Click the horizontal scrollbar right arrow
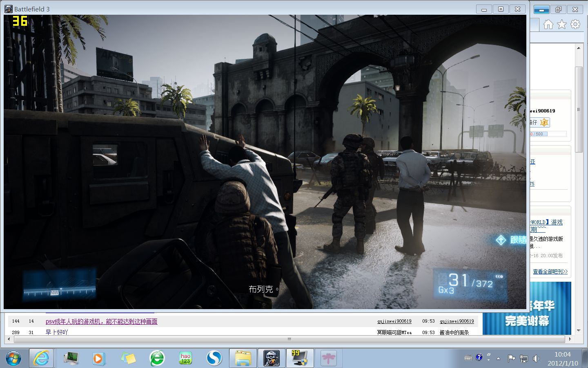This screenshot has height=368, width=588. tap(570, 339)
